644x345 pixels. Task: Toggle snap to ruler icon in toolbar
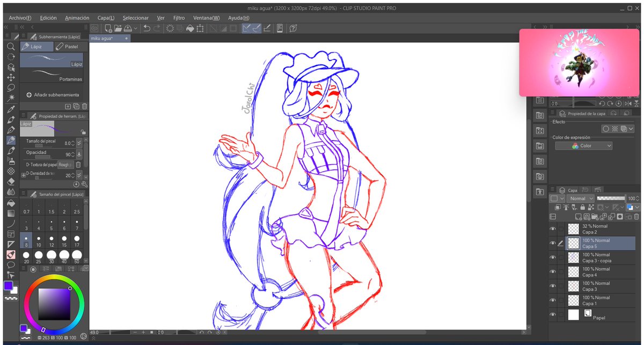click(x=246, y=28)
